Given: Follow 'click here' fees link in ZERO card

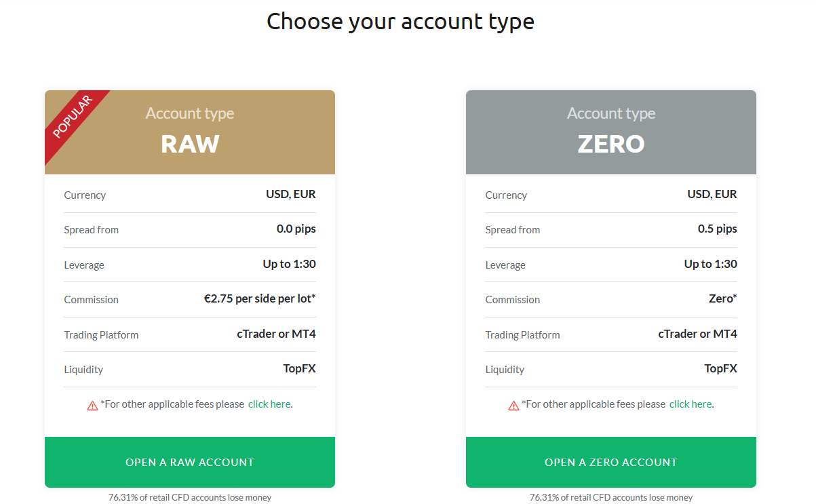Looking at the screenshot, I should [x=691, y=404].
